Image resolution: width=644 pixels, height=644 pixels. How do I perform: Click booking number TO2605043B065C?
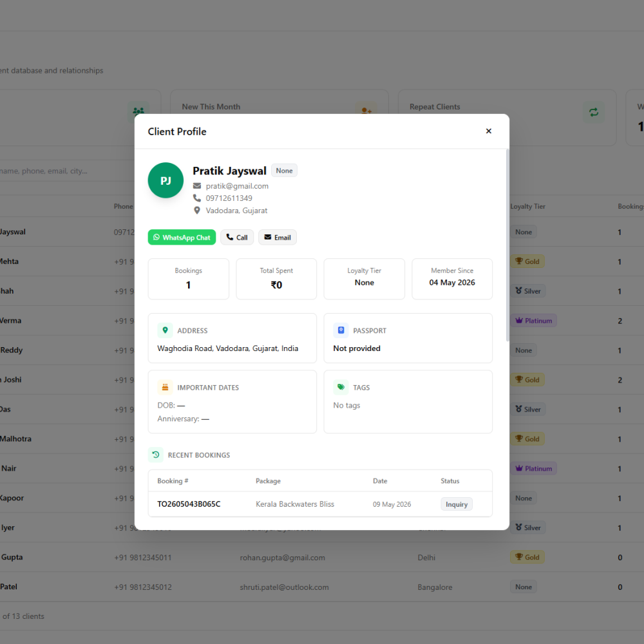point(189,504)
